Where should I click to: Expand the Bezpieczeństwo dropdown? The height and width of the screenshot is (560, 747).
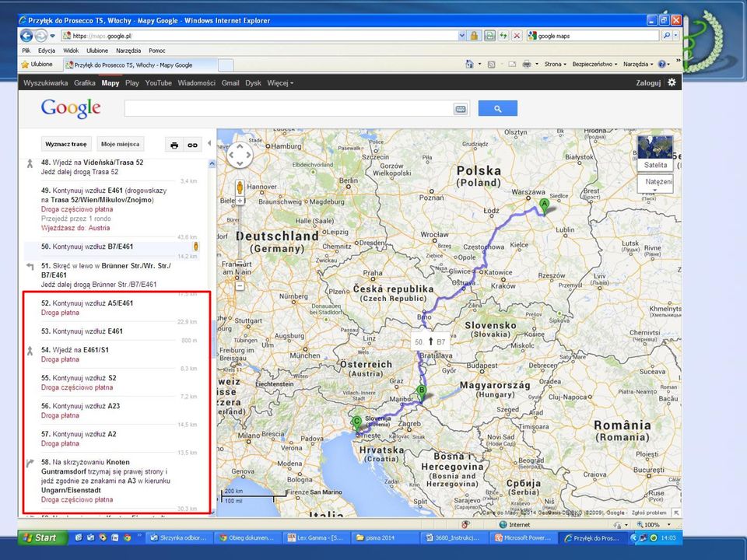594,65
